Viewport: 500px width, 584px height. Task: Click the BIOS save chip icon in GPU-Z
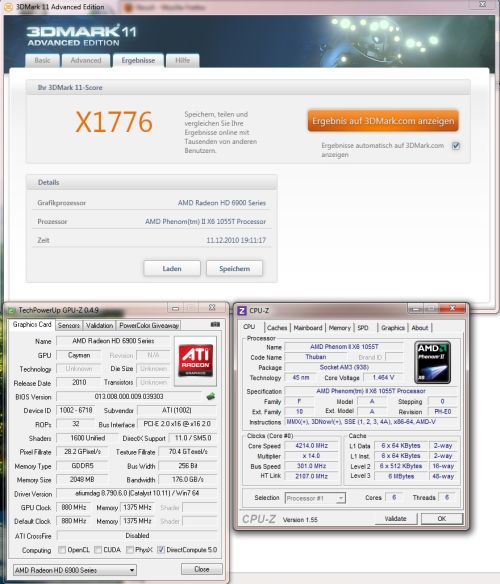click(x=211, y=396)
